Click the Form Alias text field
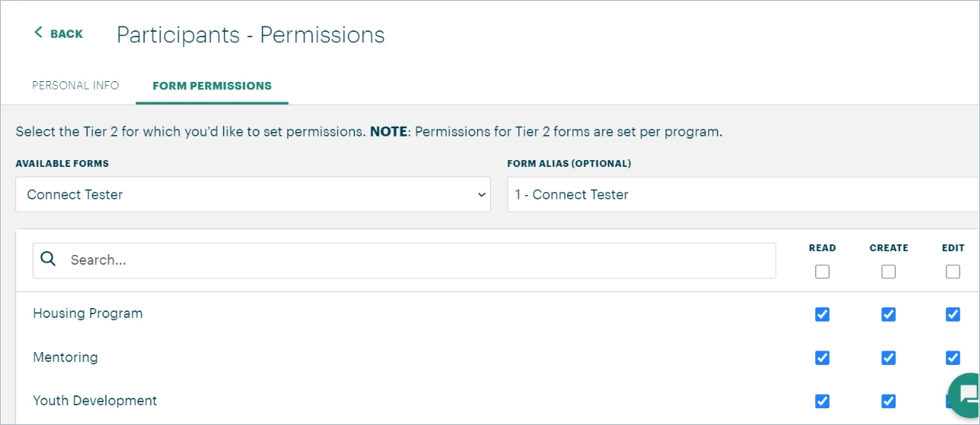980x425 pixels. click(744, 194)
